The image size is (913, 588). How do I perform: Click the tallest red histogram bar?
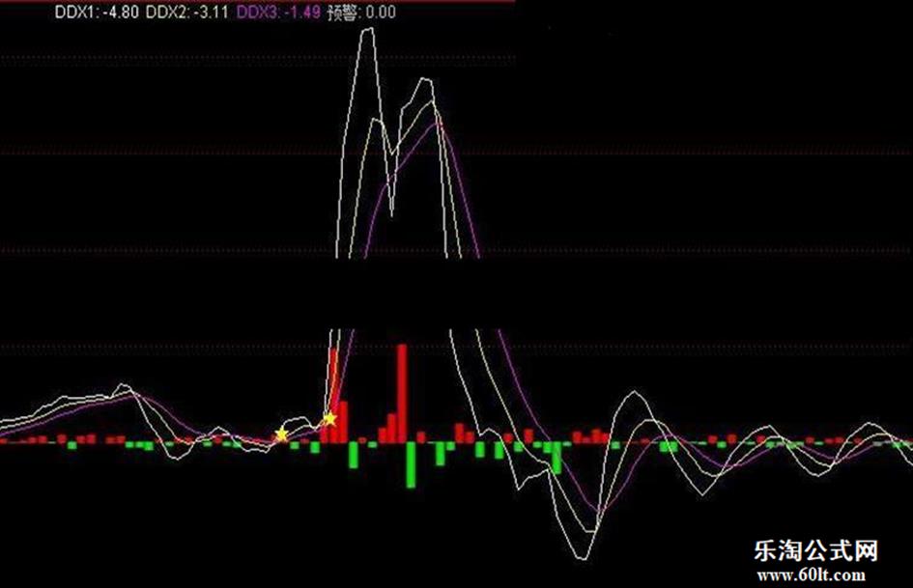(402, 394)
